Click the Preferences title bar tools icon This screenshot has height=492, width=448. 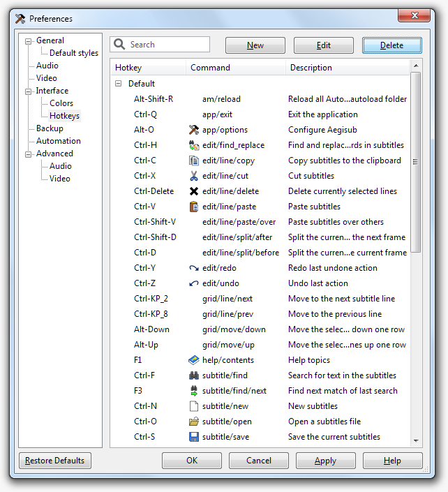point(20,19)
